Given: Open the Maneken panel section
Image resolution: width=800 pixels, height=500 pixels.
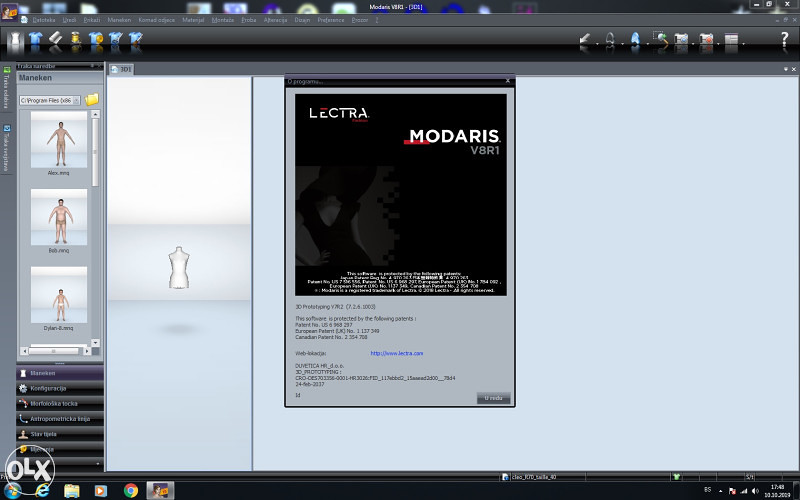Looking at the screenshot, I should click(x=60, y=373).
